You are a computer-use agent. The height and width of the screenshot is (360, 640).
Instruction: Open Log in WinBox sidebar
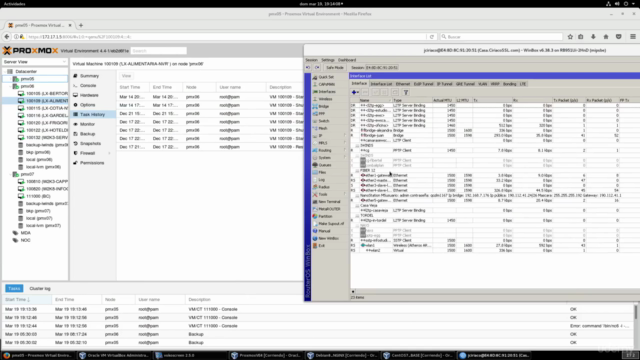(322, 180)
